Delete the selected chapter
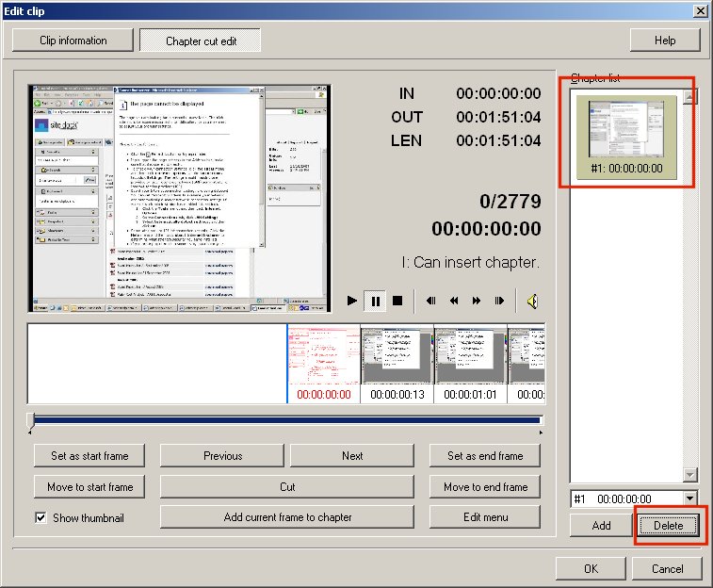The image size is (713, 588). [x=668, y=525]
